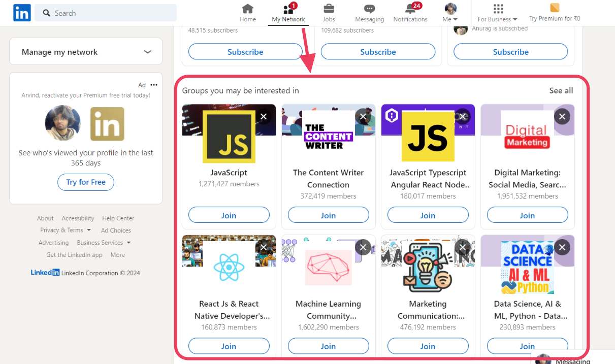The width and height of the screenshot is (615, 364).
Task: Dismiss the Marketing Communication group card
Action: [462, 247]
